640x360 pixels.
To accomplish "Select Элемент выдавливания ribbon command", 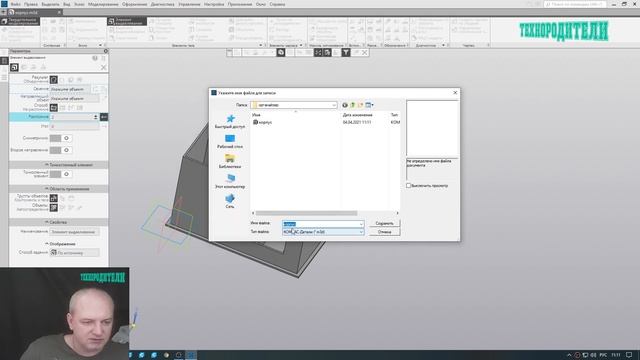I will click(x=127, y=21).
